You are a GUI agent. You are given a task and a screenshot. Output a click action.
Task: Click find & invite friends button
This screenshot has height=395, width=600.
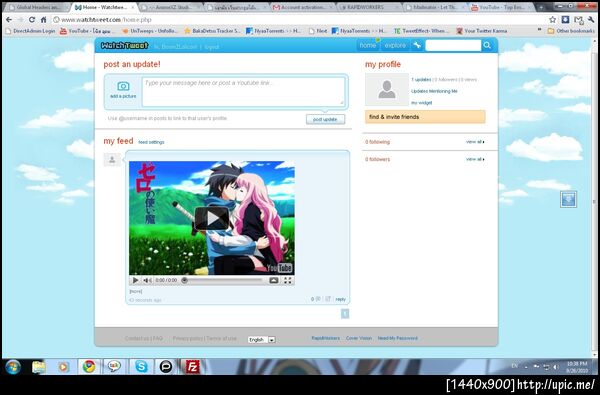pos(425,117)
